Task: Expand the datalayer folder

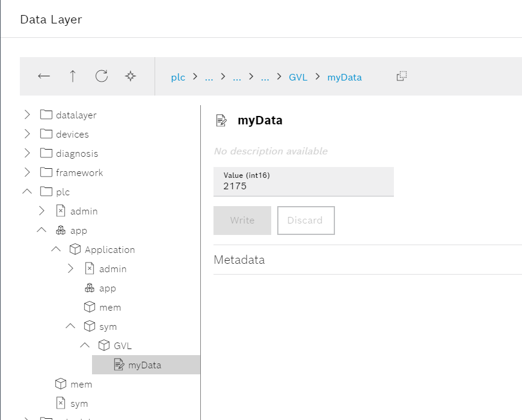Action: [x=27, y=115]
